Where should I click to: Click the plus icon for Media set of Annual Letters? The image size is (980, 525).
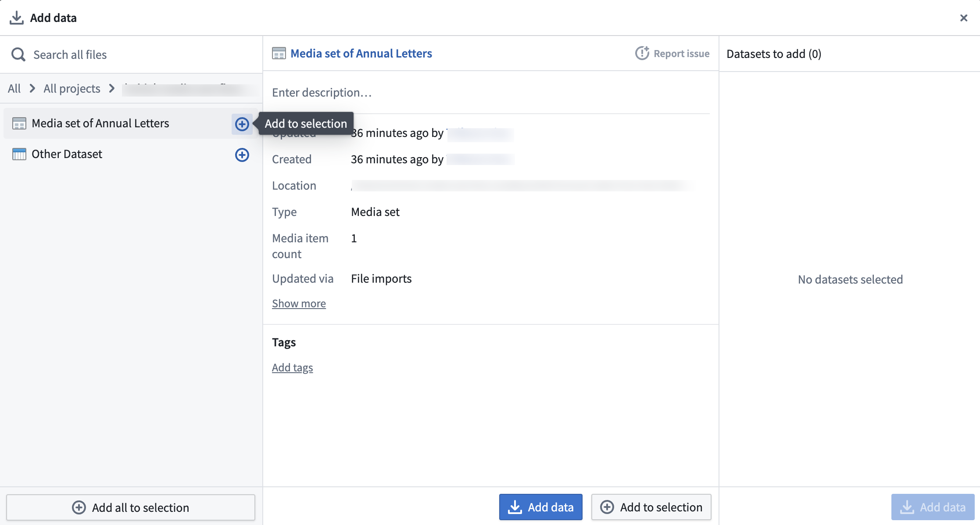[x=242, y=124]
